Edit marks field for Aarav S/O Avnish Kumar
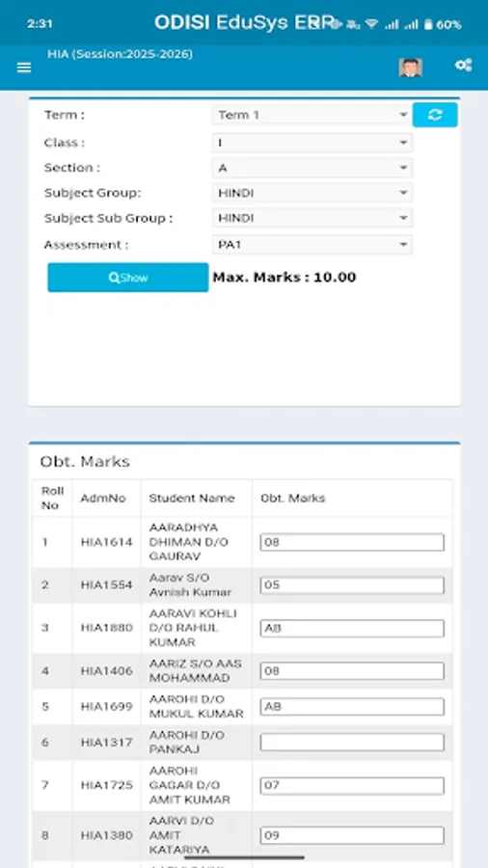This screenshot has height=868, width=488. pos(352,585)
